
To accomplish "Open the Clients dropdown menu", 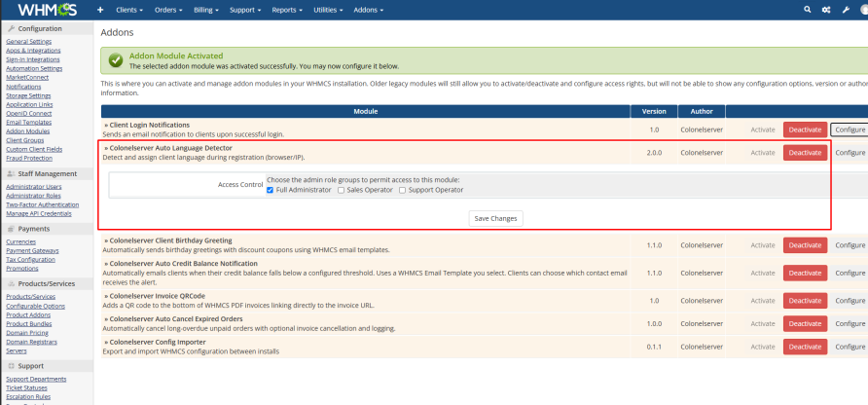I will 129,10.
